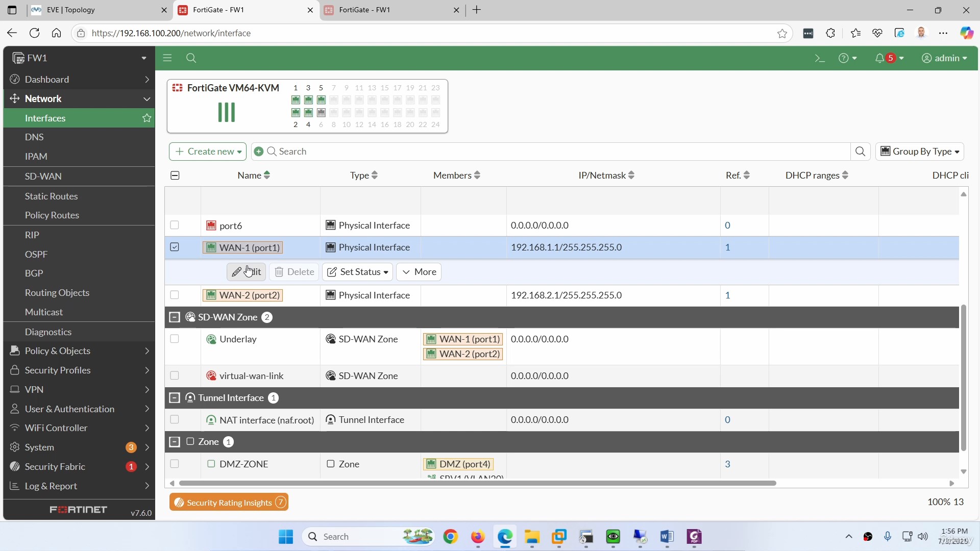Click the horizontal table scrollbar
Viewport: 980px width, 551px height.
click(477, 483)
